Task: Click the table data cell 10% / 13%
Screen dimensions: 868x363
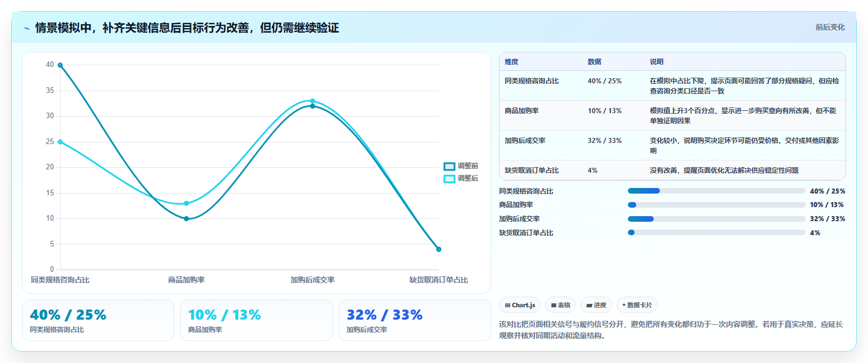Action: pos(605,111)
